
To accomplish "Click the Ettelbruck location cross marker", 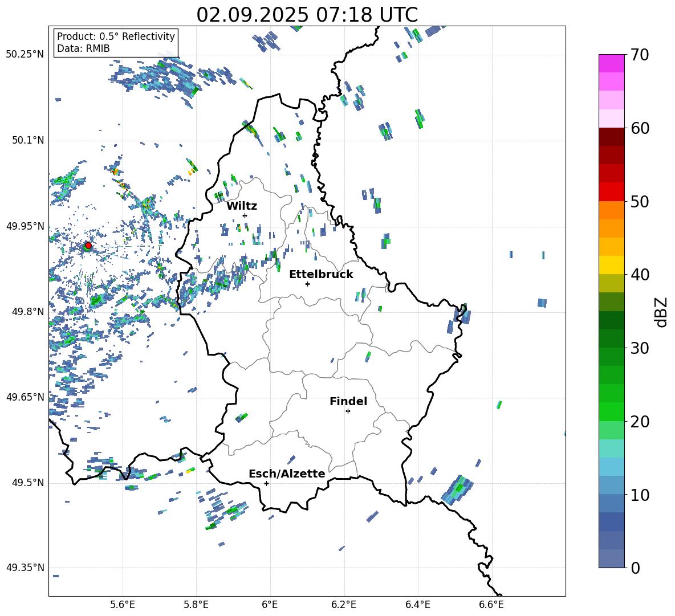I will (307, 284).
